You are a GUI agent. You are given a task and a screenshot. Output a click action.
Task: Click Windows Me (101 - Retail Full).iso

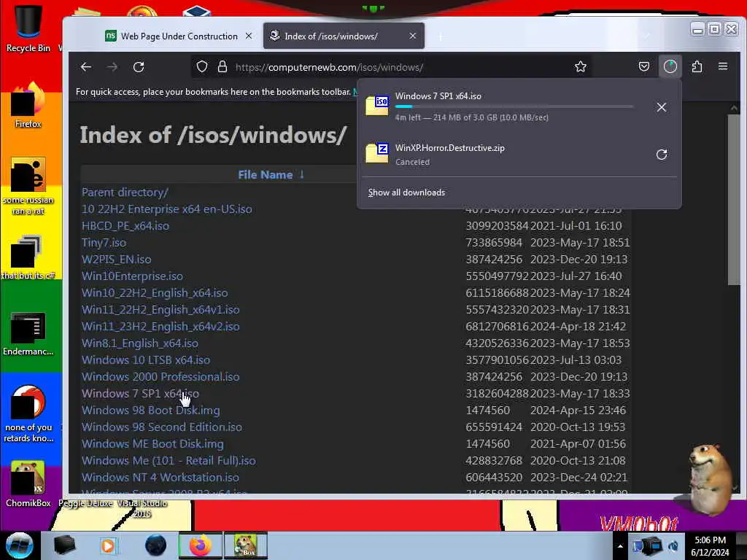[169, 461]
